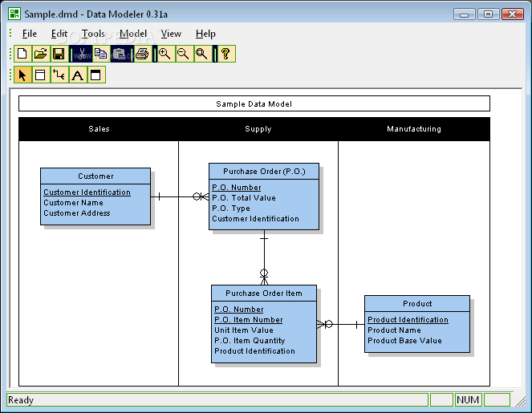Image resolution: width=532 pixels, height=413 pixels.
Task: Select the Supply subject area header
Action: [258, 129]
